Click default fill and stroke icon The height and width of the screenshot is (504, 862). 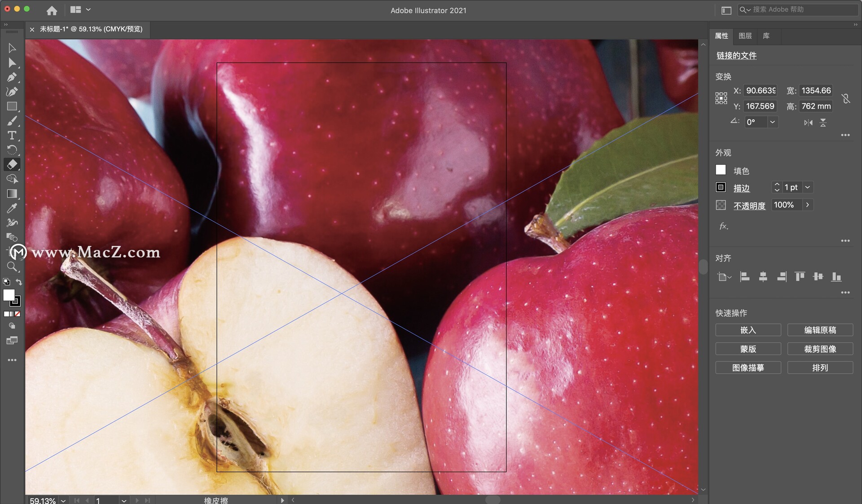pos(6,282)
